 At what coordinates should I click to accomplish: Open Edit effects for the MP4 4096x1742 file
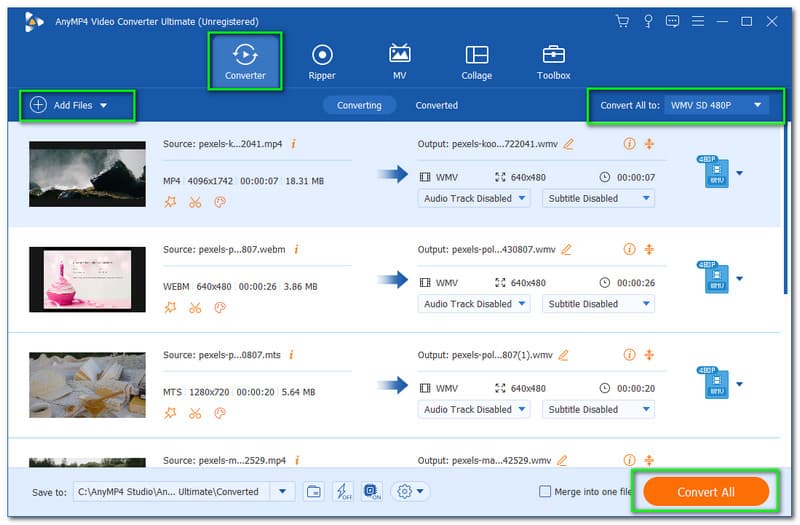(170, 202)
